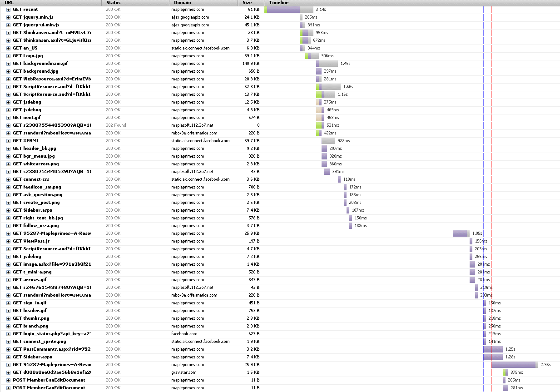The image size is (560, 392).
Task: Sort by the Size column header
Action: coord(247,3)
